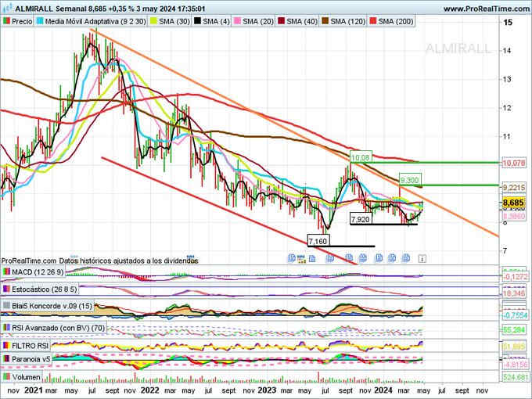This screenshot has width=532, height=399.
Task: Select the SMA (120) legend entry
Action: pos(343,21)
